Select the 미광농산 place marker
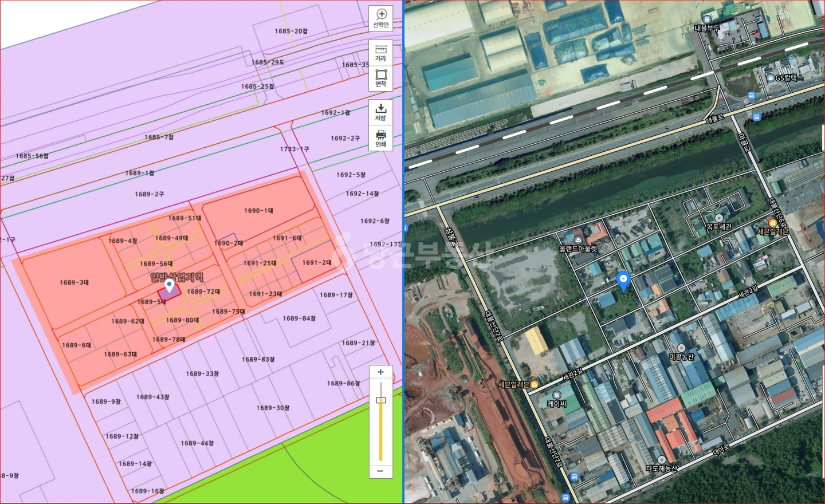Screen dimensions: 825x504 (681, 348)
